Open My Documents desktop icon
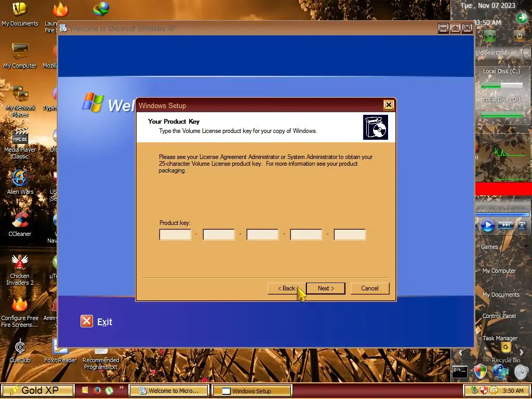Image resolution: width=532 pixels, height=399 pixels. [20, 14]
